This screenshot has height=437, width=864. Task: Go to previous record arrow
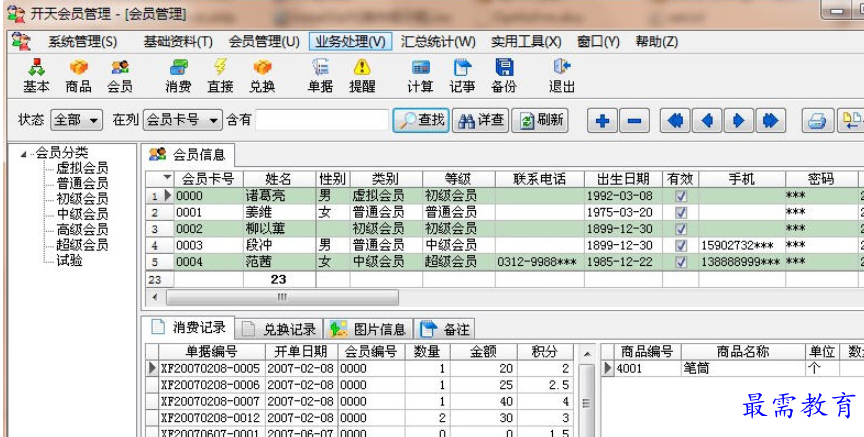[707, 120]
